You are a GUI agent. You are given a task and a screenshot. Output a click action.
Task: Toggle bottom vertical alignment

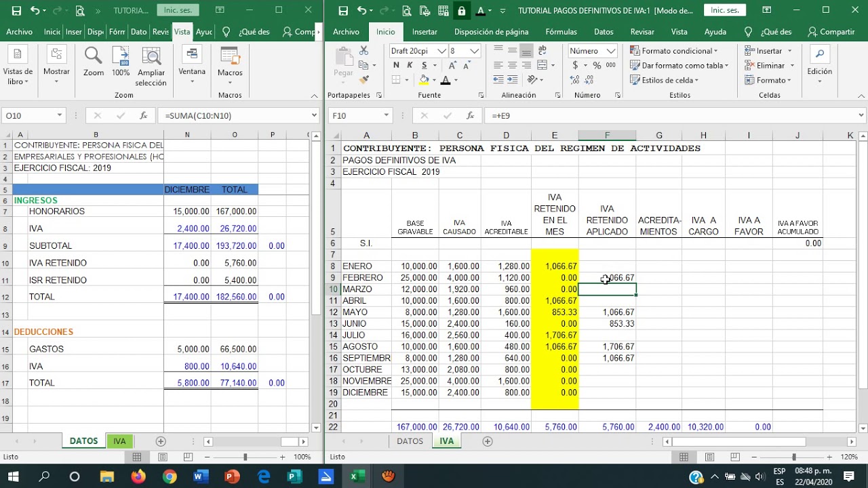point(526,51)
